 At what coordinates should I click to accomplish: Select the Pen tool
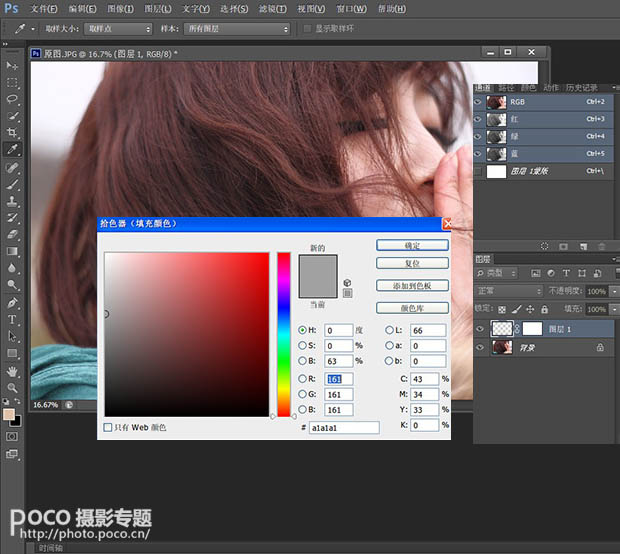(x=13, y=303)
